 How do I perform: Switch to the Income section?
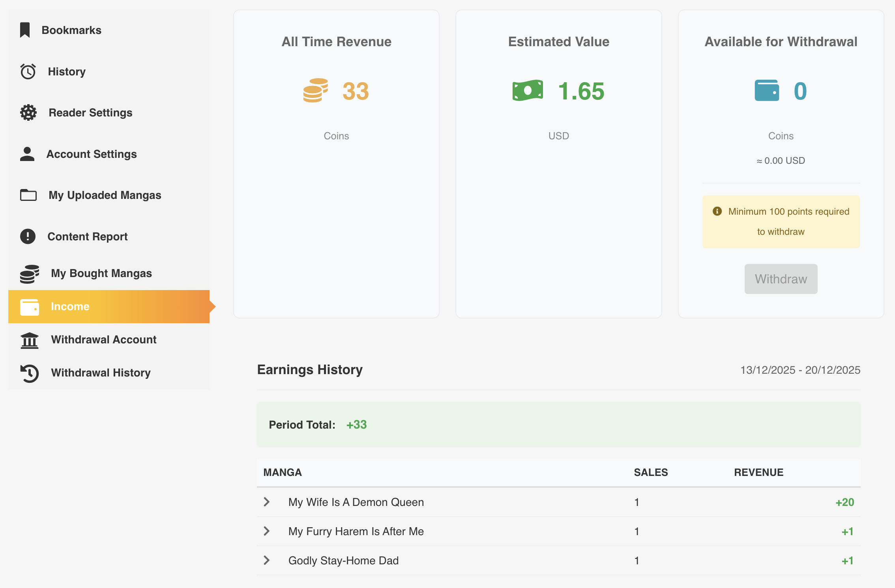click(x=70, y=307)
